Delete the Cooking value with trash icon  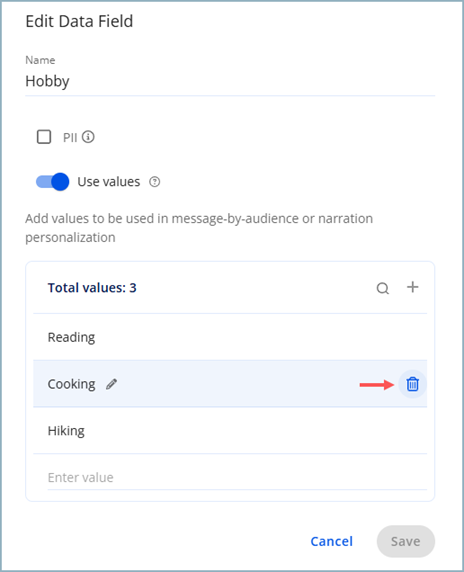tap(413, 384)
